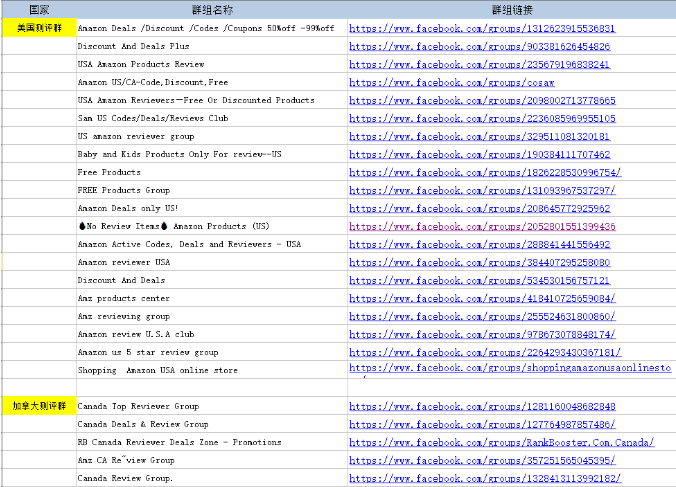The height and width of the screenshot is (487, 676).
Task: Select Baby and Kids Products Only cell
Action: 212,154
